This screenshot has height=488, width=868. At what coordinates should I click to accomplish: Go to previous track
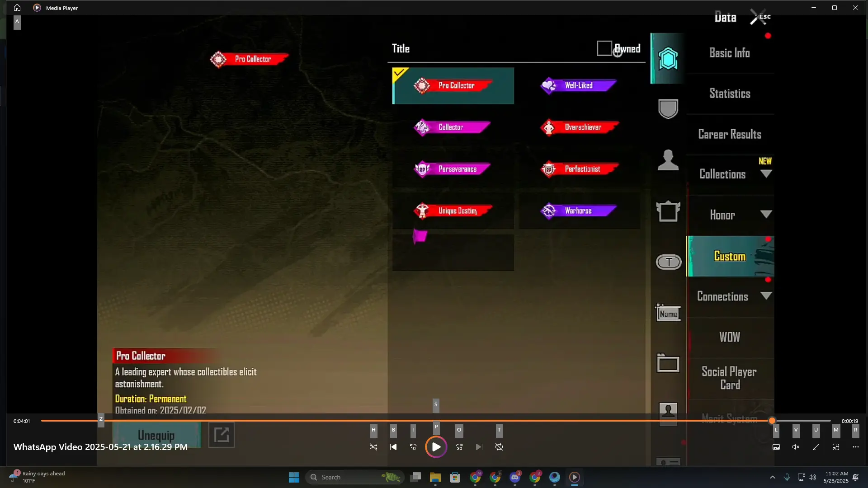393,447
